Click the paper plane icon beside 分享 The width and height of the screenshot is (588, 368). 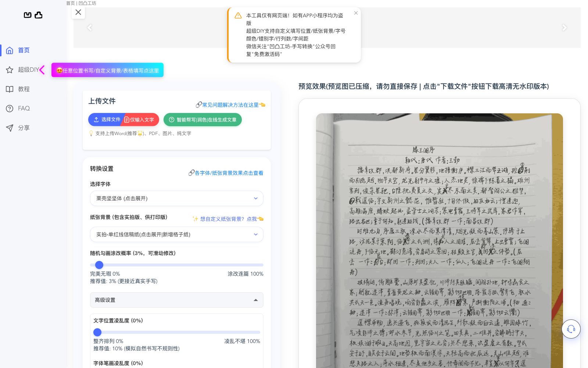click(x=10, y=128)
